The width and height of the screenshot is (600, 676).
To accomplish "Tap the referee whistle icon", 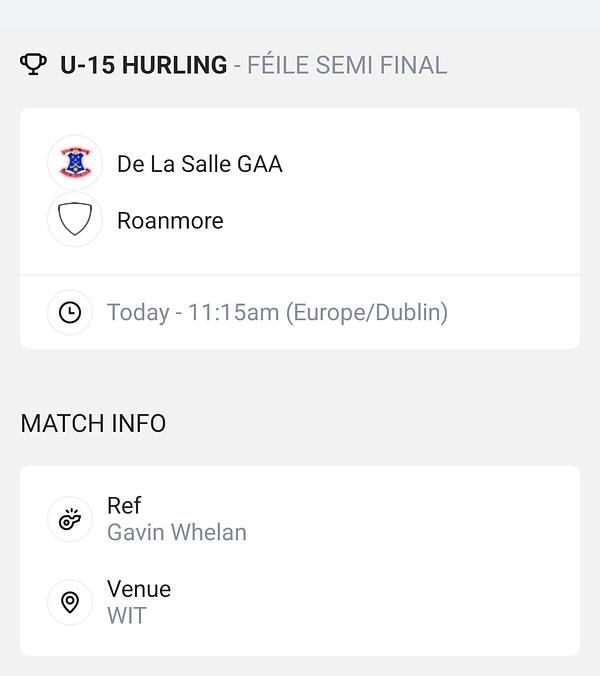I will (x=70, y=519).
